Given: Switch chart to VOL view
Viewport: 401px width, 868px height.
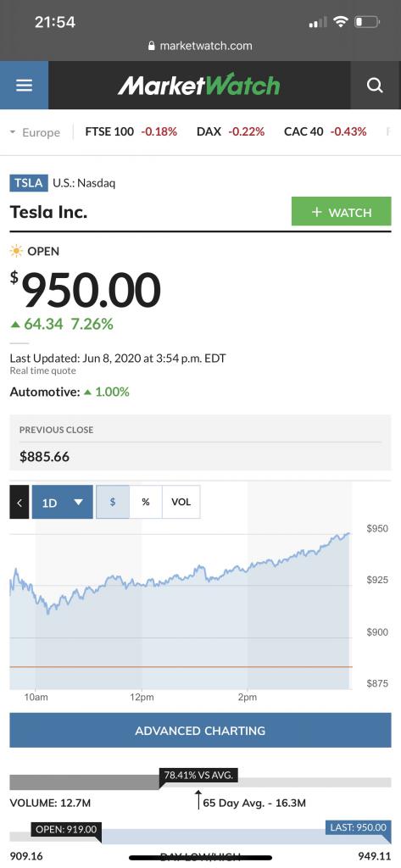Looking at the screenshot, I should [x=181, y=502].
